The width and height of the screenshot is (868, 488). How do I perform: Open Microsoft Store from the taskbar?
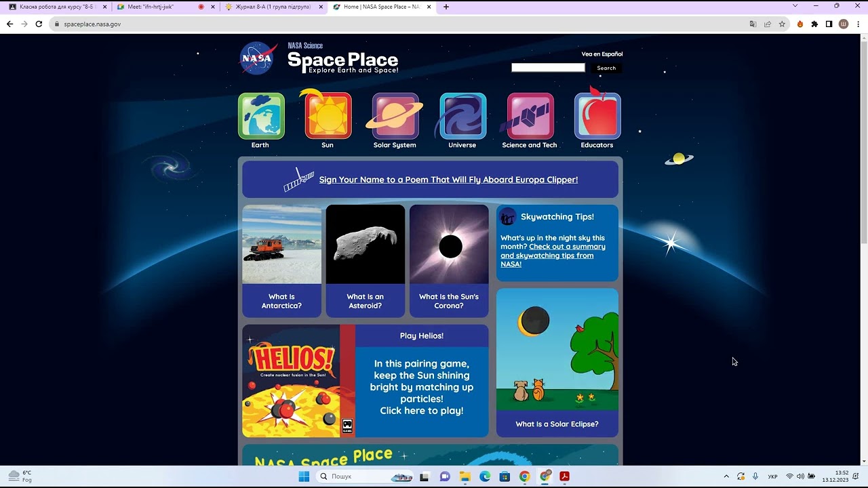click(x=505, y=476)
